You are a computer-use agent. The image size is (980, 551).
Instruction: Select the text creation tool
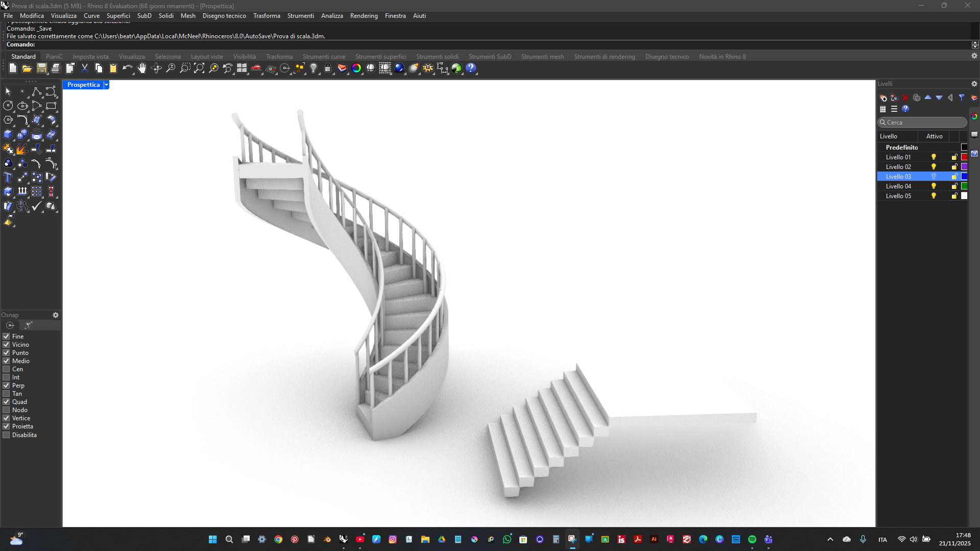pos(8,177)
